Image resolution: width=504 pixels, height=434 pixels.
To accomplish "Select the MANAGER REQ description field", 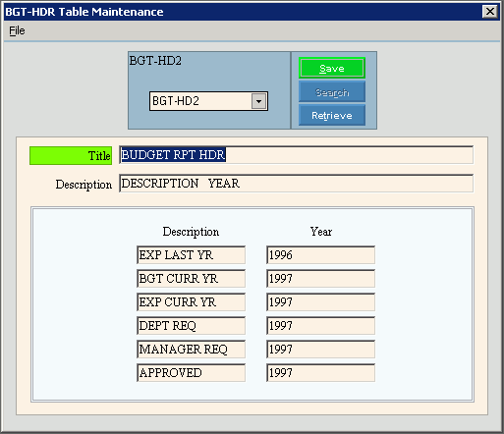I will pyautogui.click(x=191, y=350).
